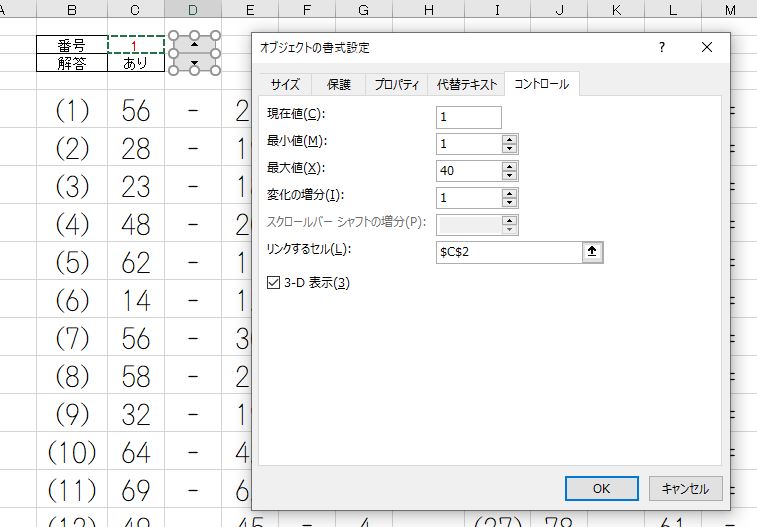
Task: Click the cell with value 23
Action: point(136,186)
